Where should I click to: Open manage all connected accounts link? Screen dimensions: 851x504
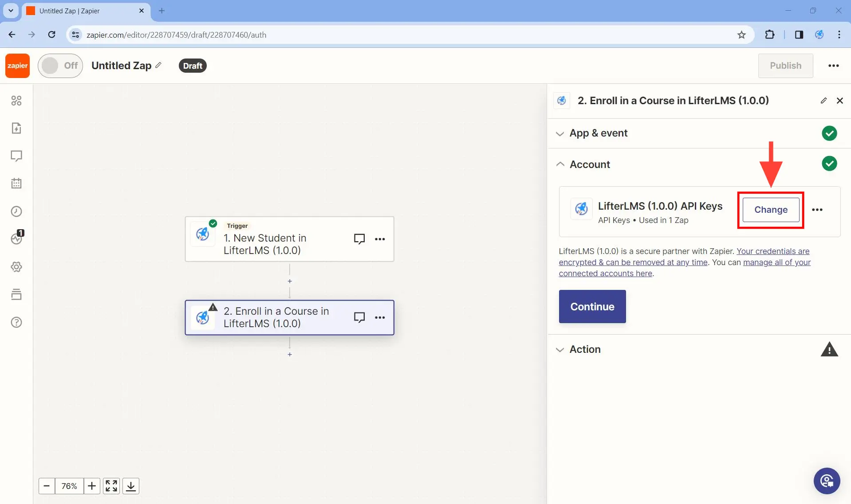click(x=685, y=268)
